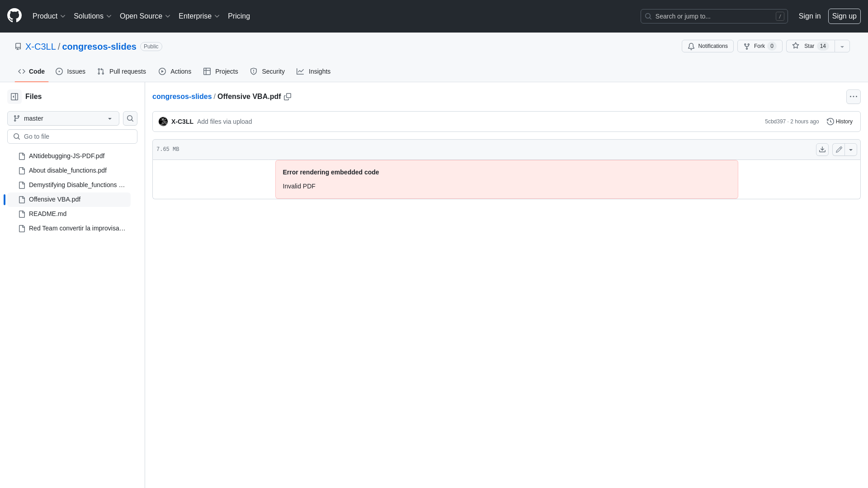
Task: Click the copy path icon next to filename
Action: click(288, 97)
